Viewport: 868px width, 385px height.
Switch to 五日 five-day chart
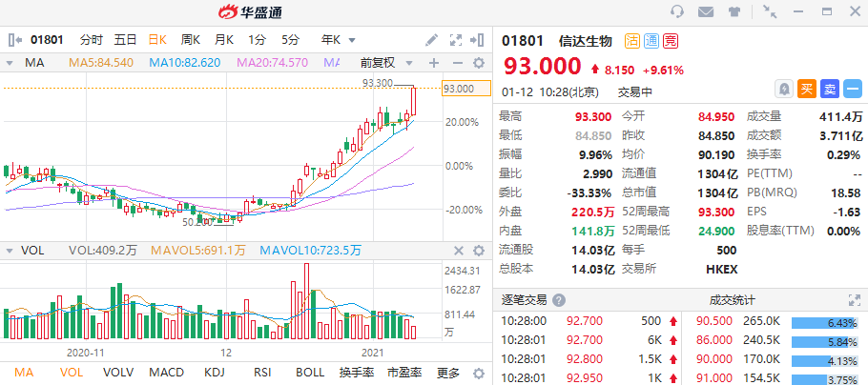click(125, 40)
